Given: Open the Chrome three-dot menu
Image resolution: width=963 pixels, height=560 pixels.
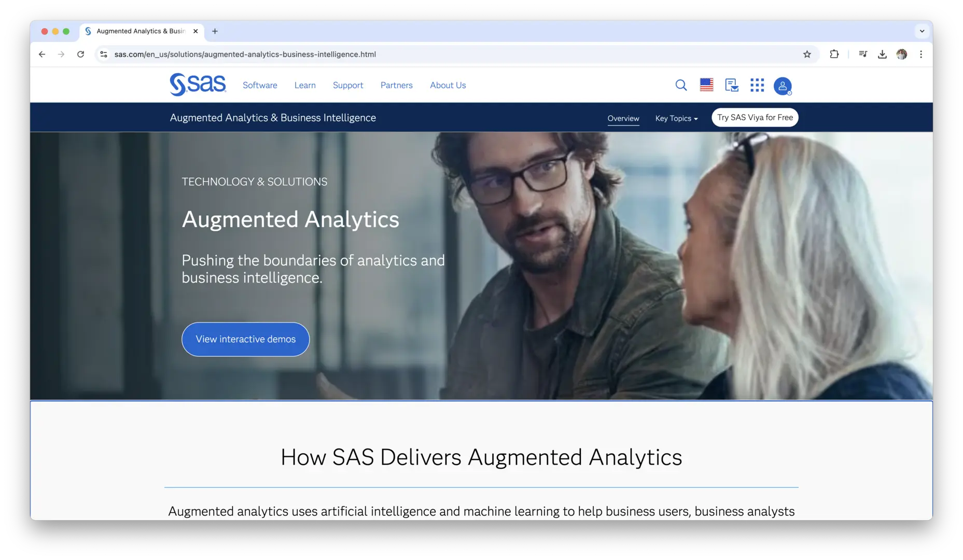Looking at the screenshot, I should coord(921,54).
